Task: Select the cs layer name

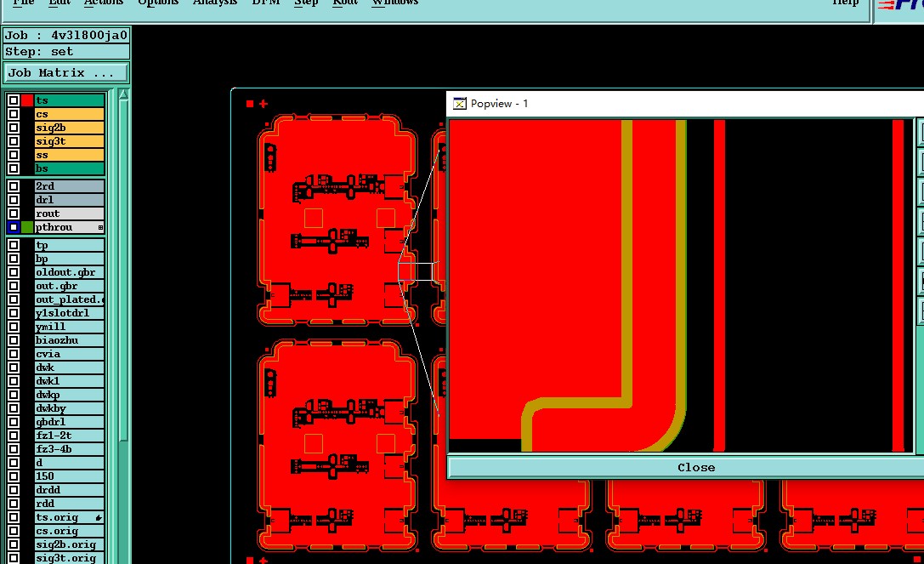Action: click(x=69, y=114)
